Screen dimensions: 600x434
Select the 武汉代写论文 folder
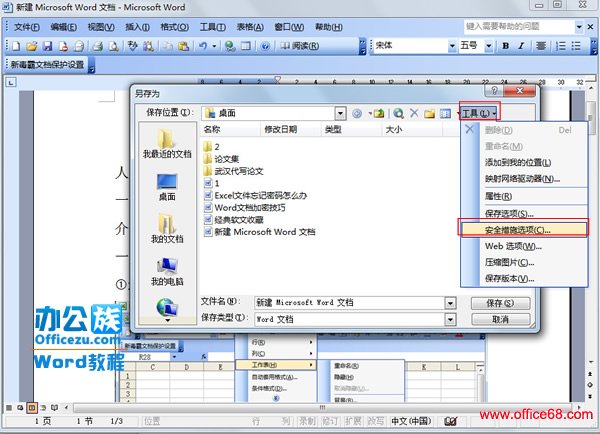pyautogui.click(x=233, y=171)
